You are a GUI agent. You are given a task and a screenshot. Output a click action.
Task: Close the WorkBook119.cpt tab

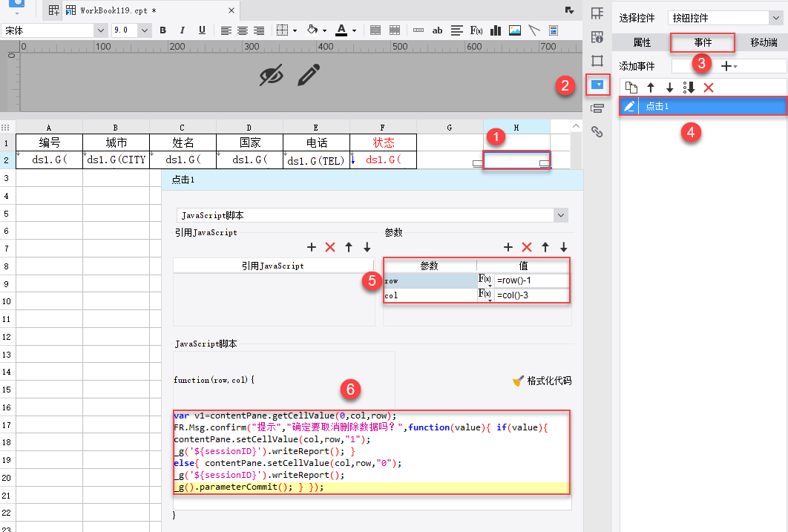pos(232,10)
